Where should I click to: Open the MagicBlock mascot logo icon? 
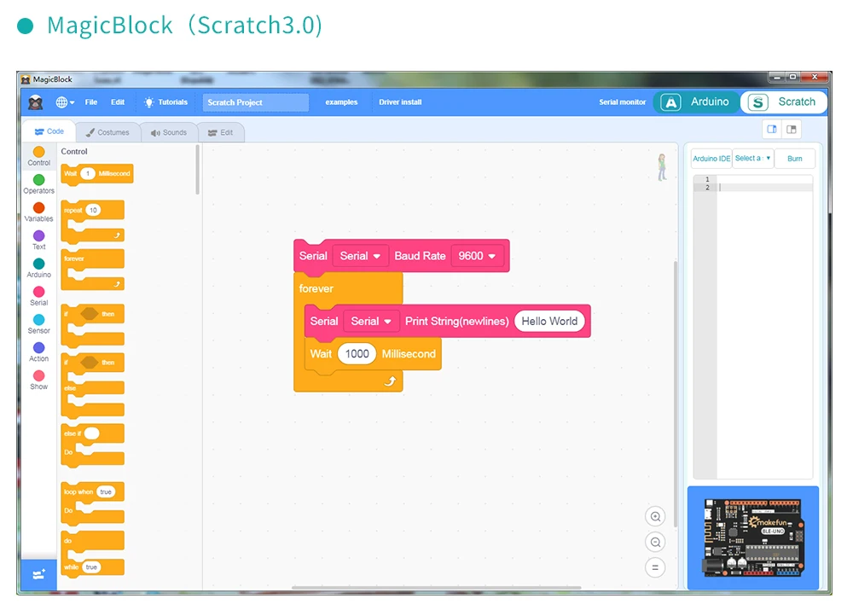tap(35, 102)
